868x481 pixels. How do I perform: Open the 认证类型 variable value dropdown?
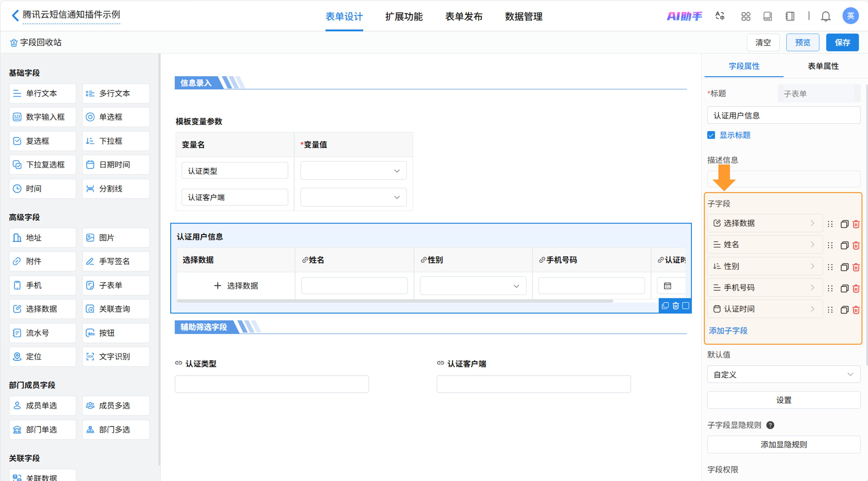(x=353, y=171)
